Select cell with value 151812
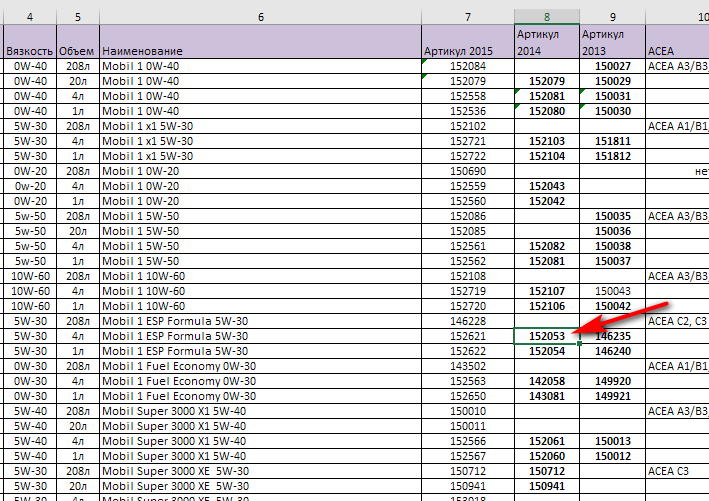 (612, 156)
